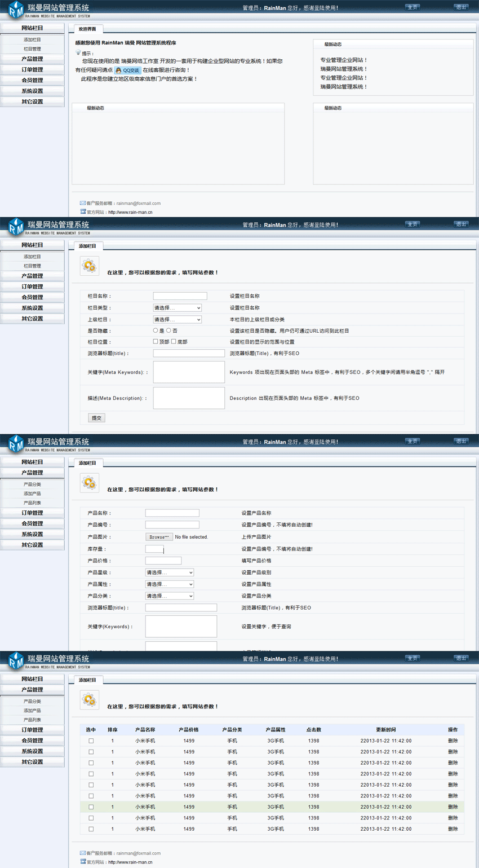Image resolution: width=479 pixels, height=868 pixels.
Task: Click Browse to upload 产品图片
Action: click(x=159, y=537)
